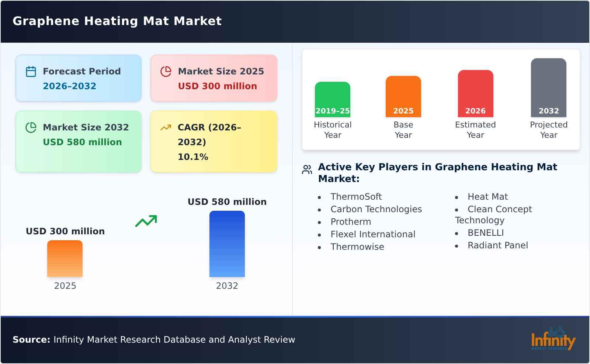The height and width of the screenshot is (364, 590).
Task: Click the pie chart icon beside Market Size 2032
Action: click(31, 127)
